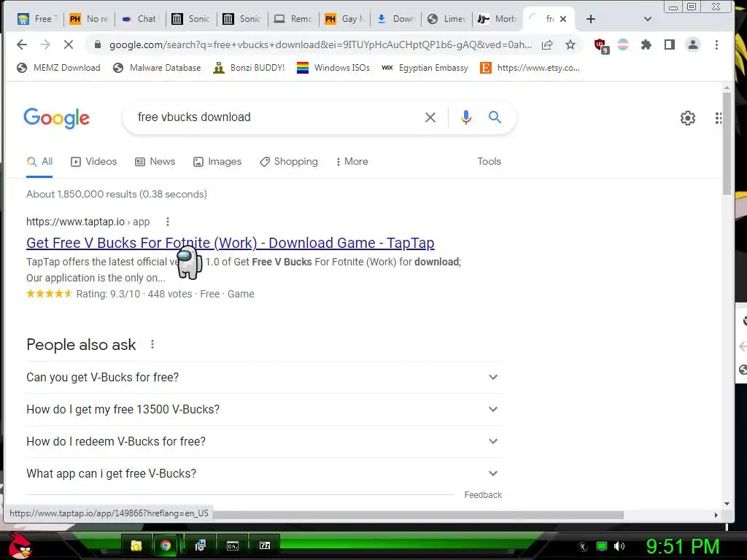Switch to the Chat browser tab
Viewport: 747px width, 560px height.
pos(140,19)
